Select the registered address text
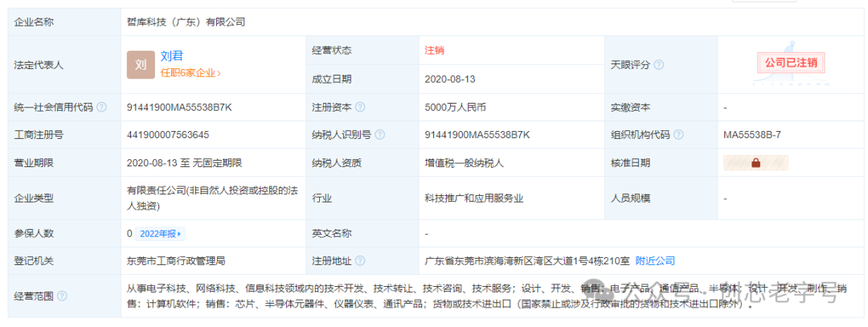This screenshot has height=327, width=868. pos(527,260)
